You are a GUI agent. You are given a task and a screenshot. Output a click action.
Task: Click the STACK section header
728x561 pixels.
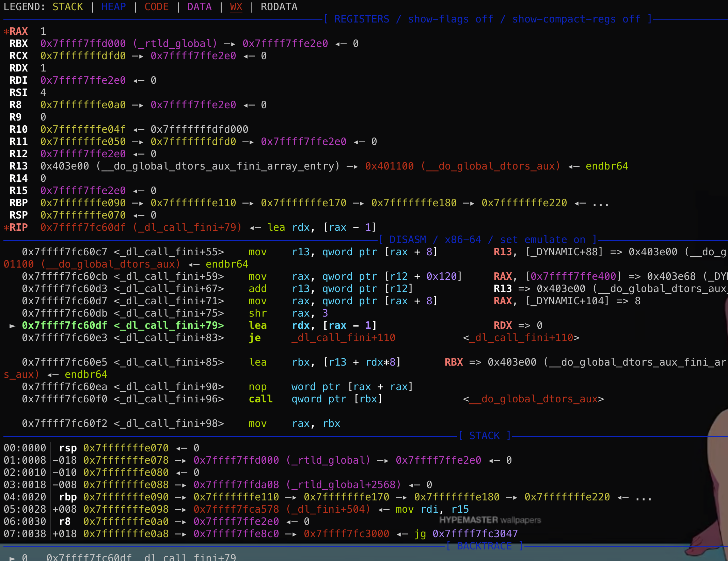[x=484, y=436]
